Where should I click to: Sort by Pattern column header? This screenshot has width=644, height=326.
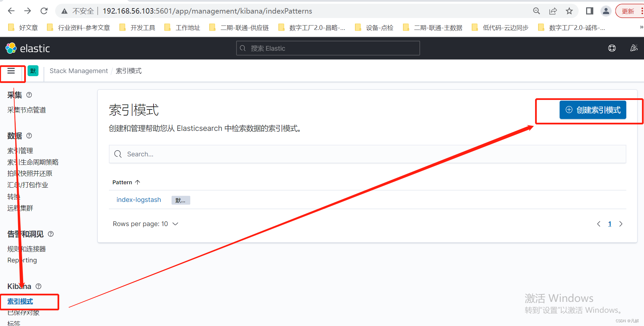coord(126,182)
